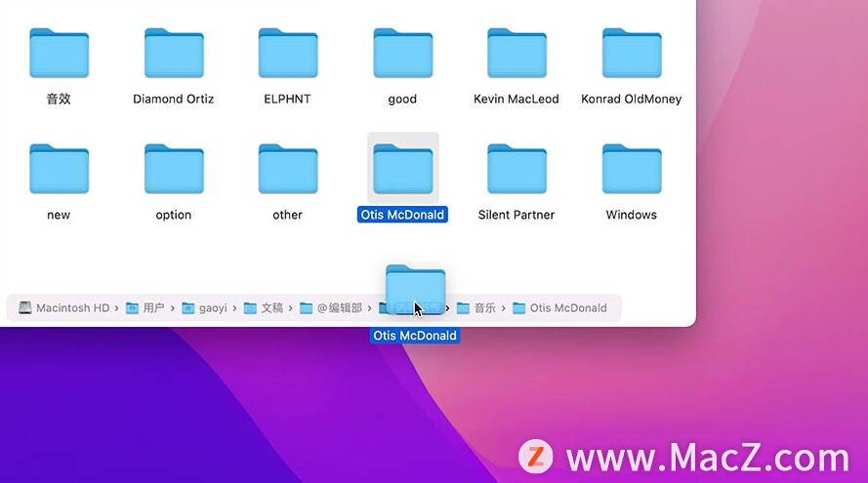Image resolution: width=868 pixels, height=483 pixels.
Task: Click the selected Otis McDonald label in grid
Action: pyautogui.click(x=402, y=215)
